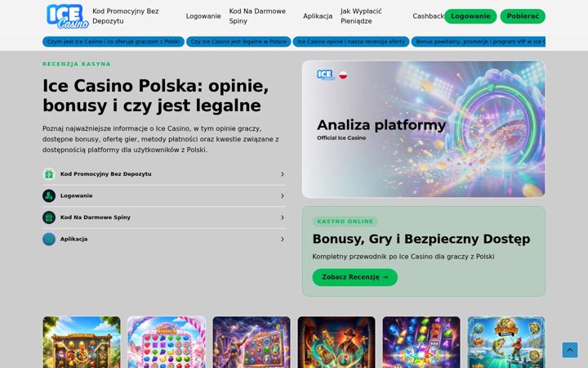
Task: Open the Starburst gems game thumbnail
Action: pyautogui.click(x=421, y=342)
